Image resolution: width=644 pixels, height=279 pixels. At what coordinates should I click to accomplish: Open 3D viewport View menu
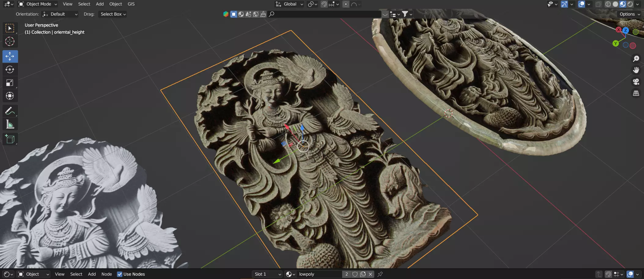[68, 4]
